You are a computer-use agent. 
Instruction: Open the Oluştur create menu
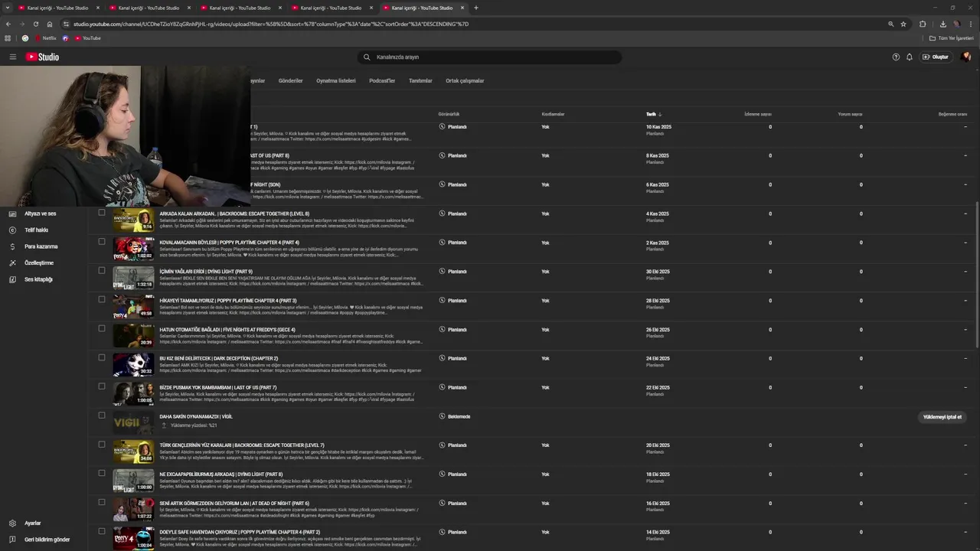(936, 57)
